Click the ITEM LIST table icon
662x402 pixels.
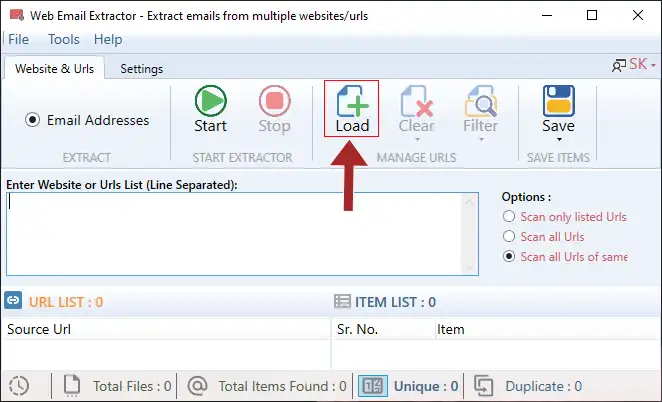342,302
